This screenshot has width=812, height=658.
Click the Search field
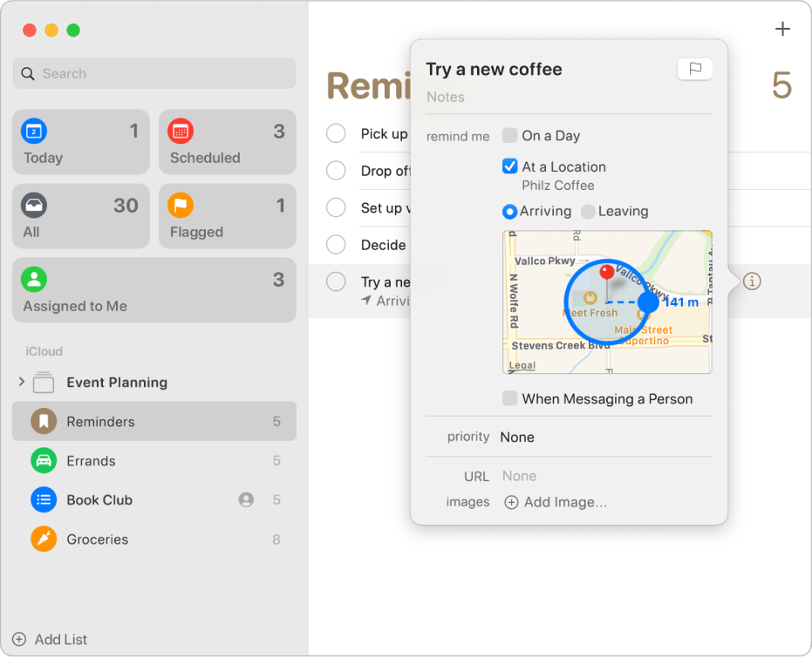coord(154,73)
